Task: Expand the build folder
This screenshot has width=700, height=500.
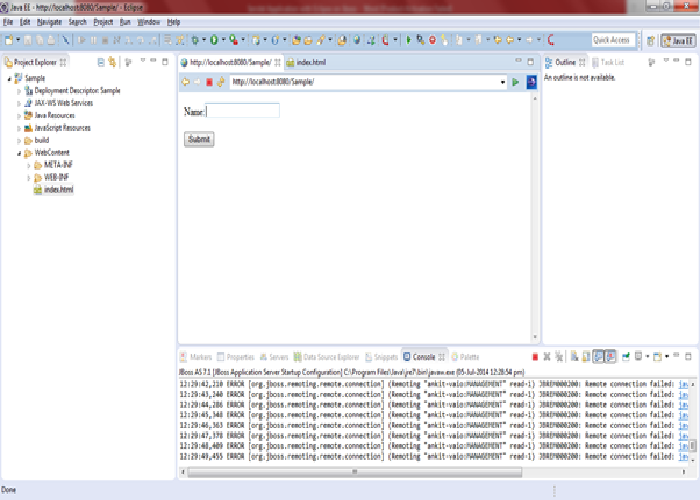Action: pyautogui.click(x=18, y=141)
